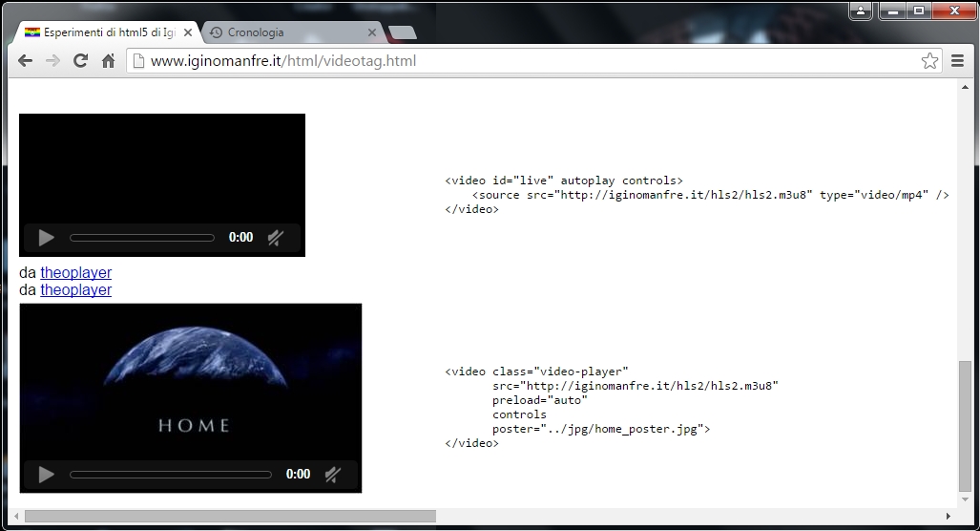The height and width of the screenshot is (531, 980).
Task: Click the class="video-player" code line
Action: (536, 372)
